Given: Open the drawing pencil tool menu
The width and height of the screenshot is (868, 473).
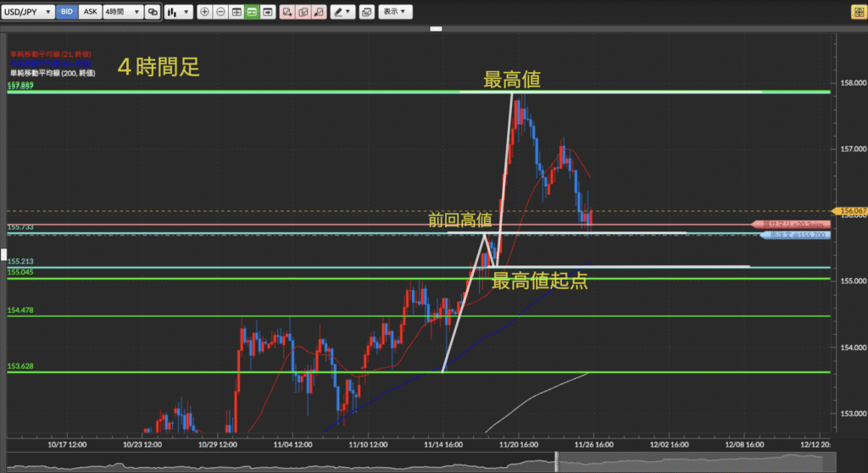Looking at the screenshot, I should [342, 12].
